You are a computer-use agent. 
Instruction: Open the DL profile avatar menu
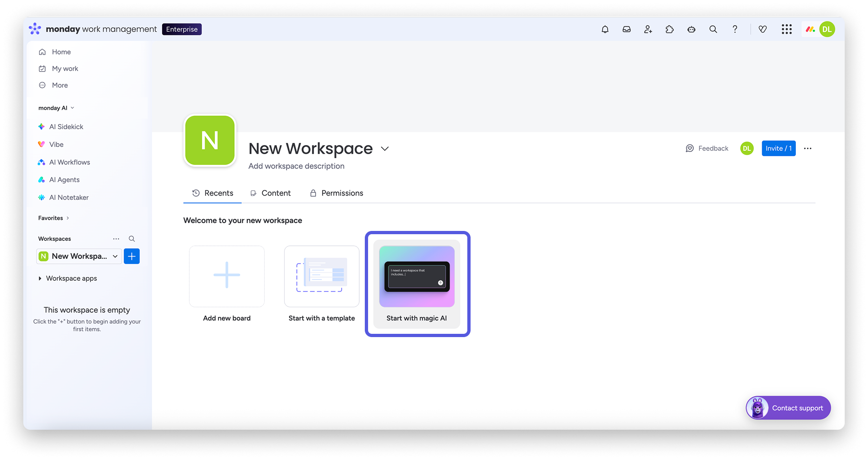(x=827, y=29)
